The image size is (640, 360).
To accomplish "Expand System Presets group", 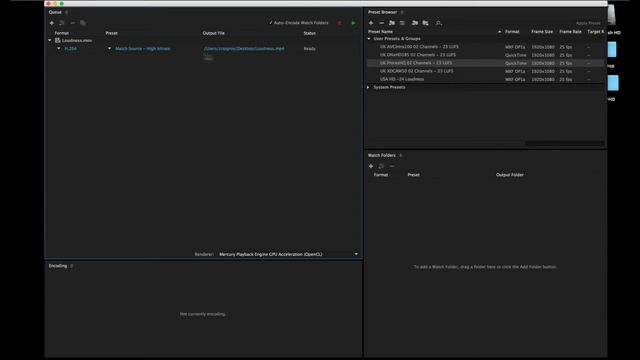I will 368,87.
